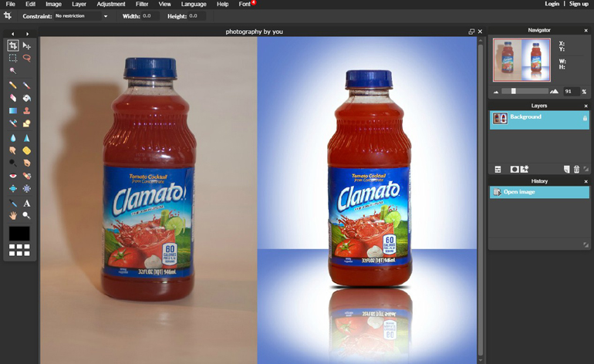Viewport: 594px width, 364px height.
Task: Click crop icon in options bar
Action: [8, 16]
